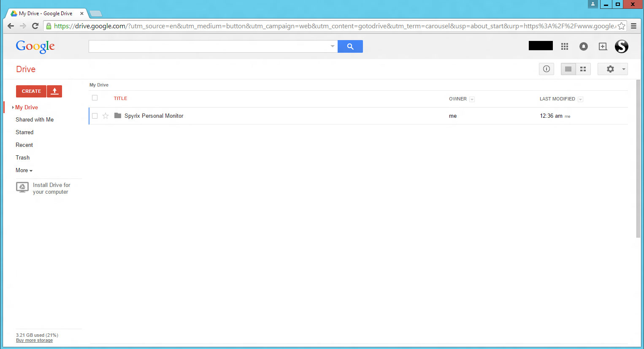Click the 12:36 am modified time

(551, 116)
